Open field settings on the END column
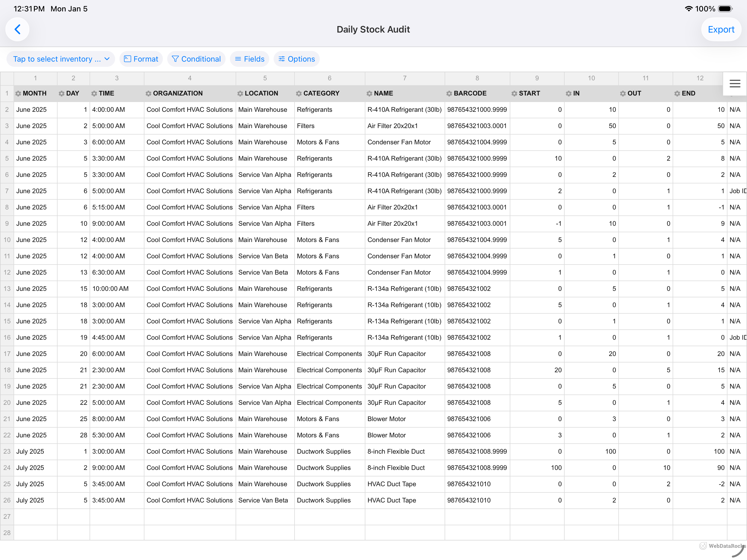 [678, 94]
